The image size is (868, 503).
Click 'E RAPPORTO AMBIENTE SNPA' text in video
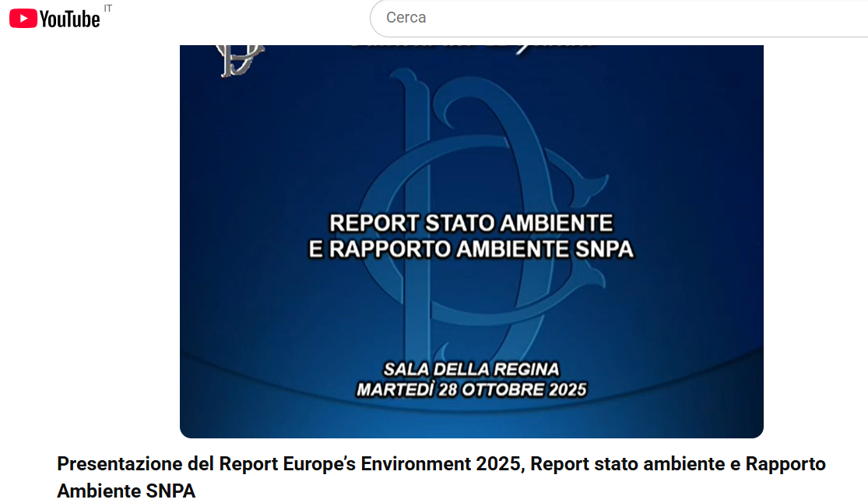[x=471, y=249]
